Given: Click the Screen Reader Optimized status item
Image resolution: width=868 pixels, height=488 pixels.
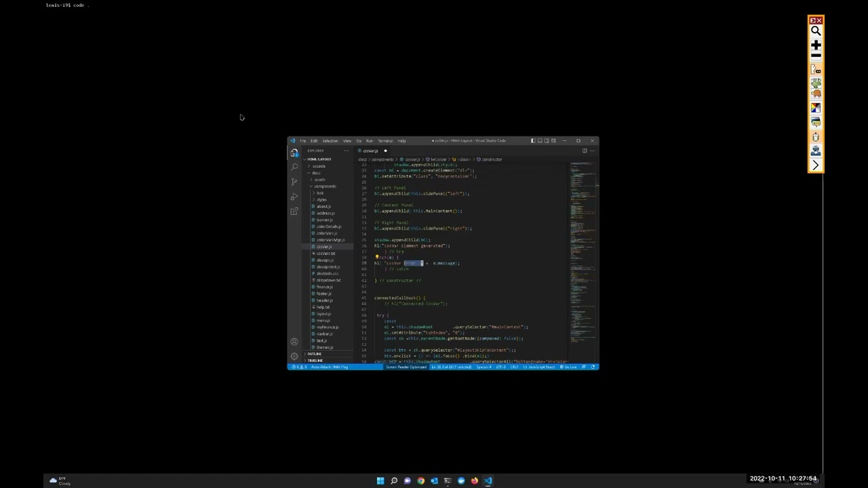Looking at the screenshot, I should coord(406,367).
